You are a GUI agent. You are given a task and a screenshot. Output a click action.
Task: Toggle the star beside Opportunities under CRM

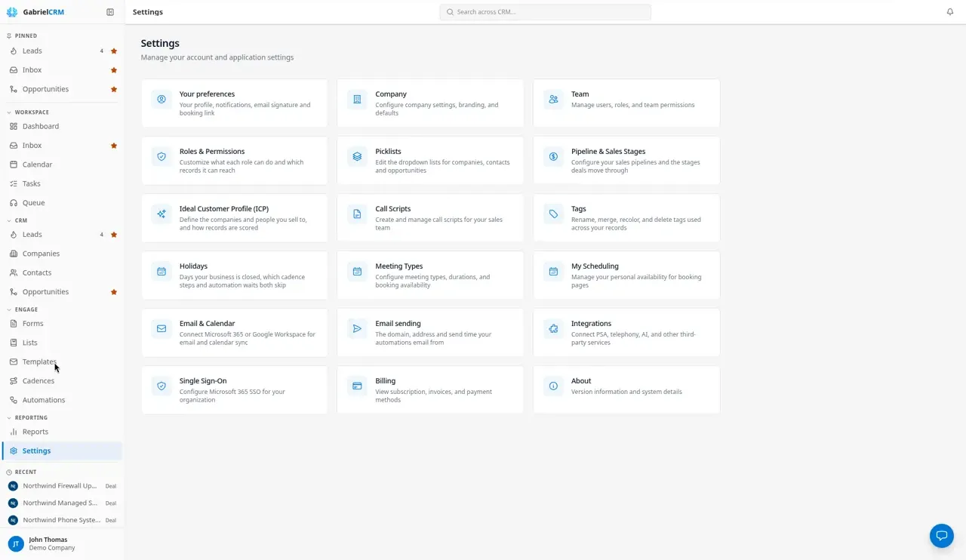(114, 292)
